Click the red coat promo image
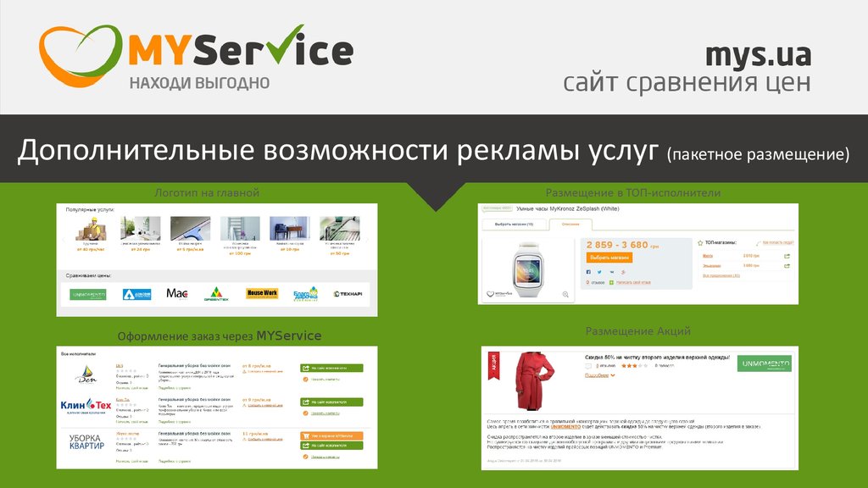The width and height of the screenshot is (868, 488). point(534,381)
